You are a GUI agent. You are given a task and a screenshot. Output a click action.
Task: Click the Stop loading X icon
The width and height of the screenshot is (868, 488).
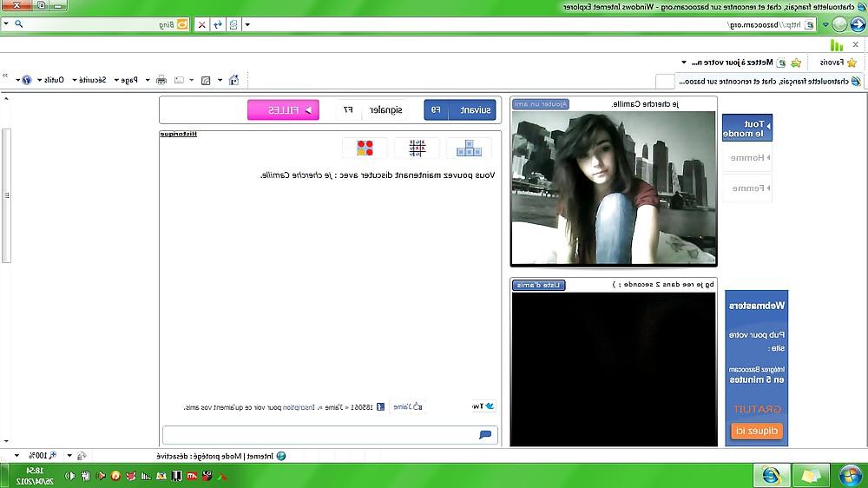point(202,24)
